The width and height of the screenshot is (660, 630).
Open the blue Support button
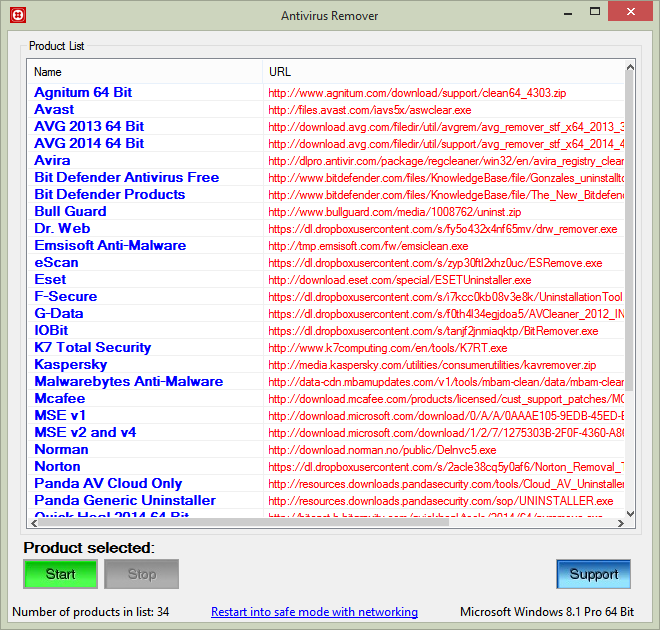click(x=593, y=574)
